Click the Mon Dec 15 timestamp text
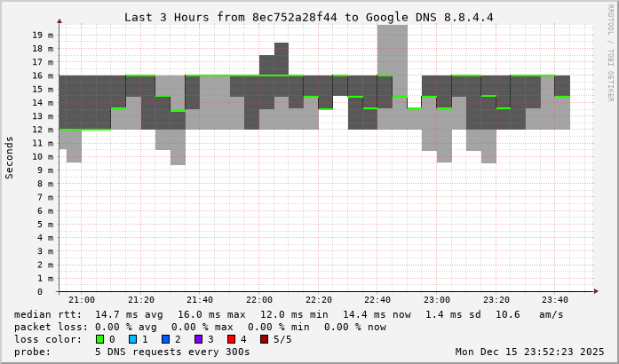619x364 pixels. point(529,352)
